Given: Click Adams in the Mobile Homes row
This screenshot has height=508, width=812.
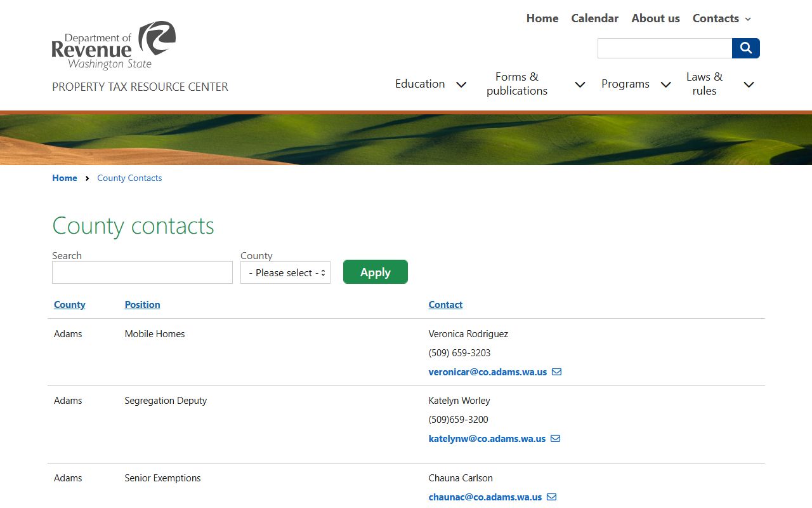Looking at the screenshot, I should pos(68,334).
